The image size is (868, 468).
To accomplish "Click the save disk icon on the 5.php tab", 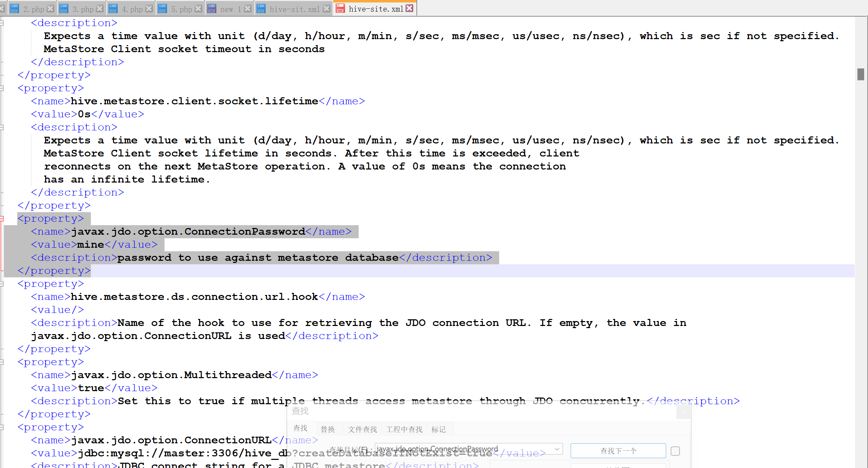I will (162, 8).
